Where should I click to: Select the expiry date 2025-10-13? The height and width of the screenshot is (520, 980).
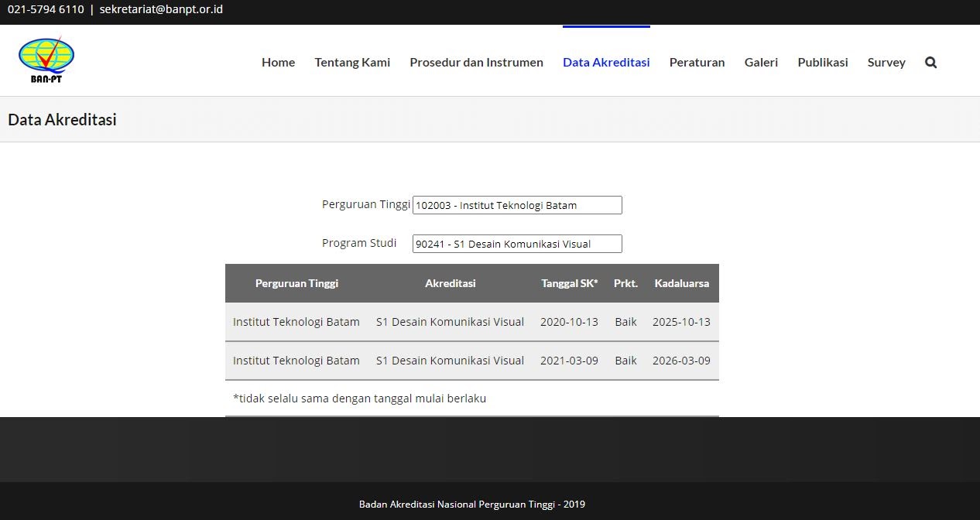681,322
